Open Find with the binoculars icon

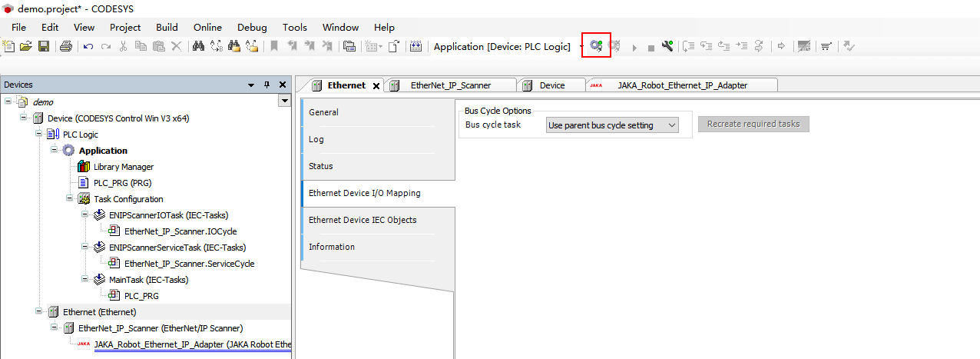pyautogui.click(x=198, y=46)
